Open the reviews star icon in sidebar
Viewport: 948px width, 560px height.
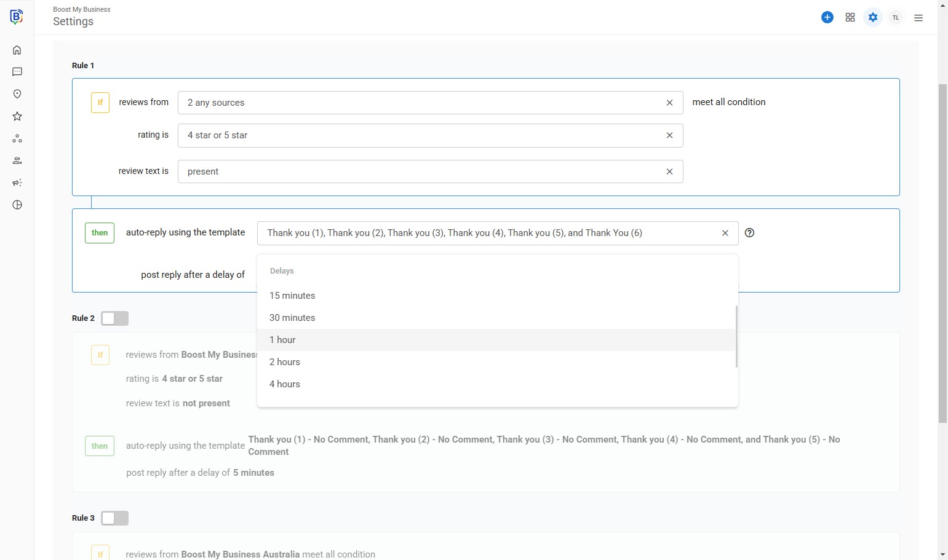point(17,116)
